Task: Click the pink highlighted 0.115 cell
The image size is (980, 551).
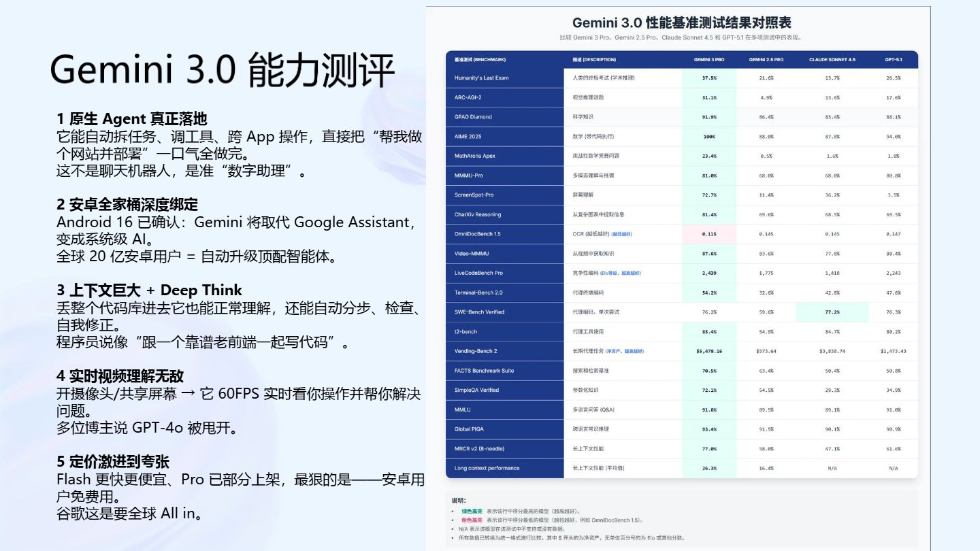Action: (709, 234)
